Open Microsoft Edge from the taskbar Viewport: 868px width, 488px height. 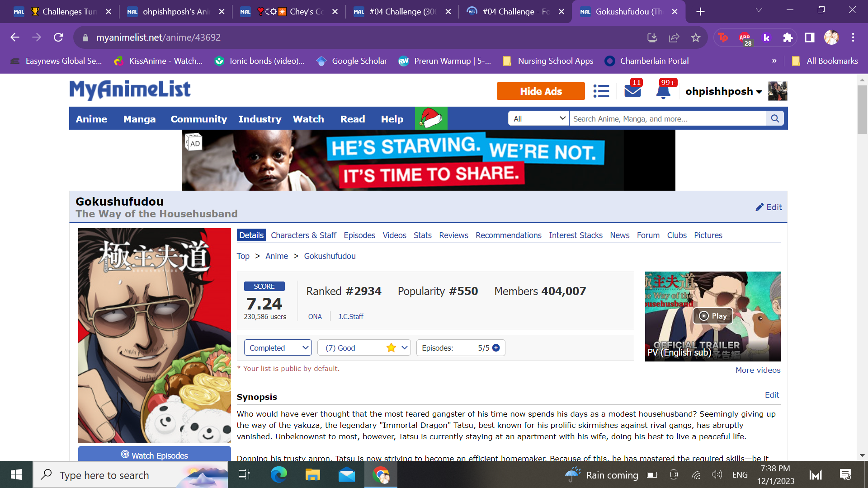pos(278,474)
